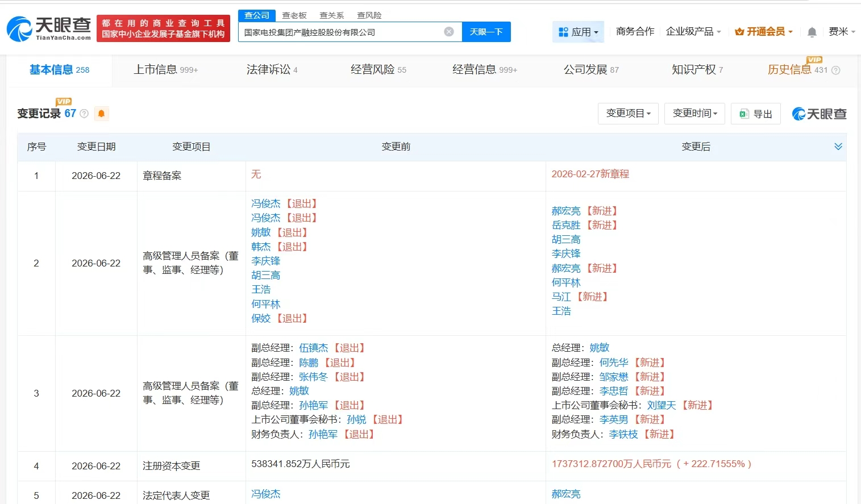The width and height of the screenshot is (861, 504).
Task: Open the 知识产权 7 tab
Action: click(697, 70)
